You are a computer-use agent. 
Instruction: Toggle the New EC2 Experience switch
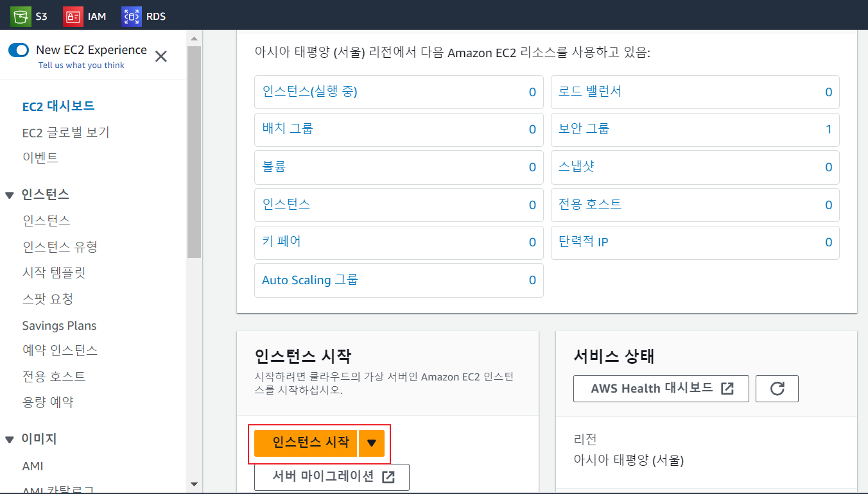point(19,50)
